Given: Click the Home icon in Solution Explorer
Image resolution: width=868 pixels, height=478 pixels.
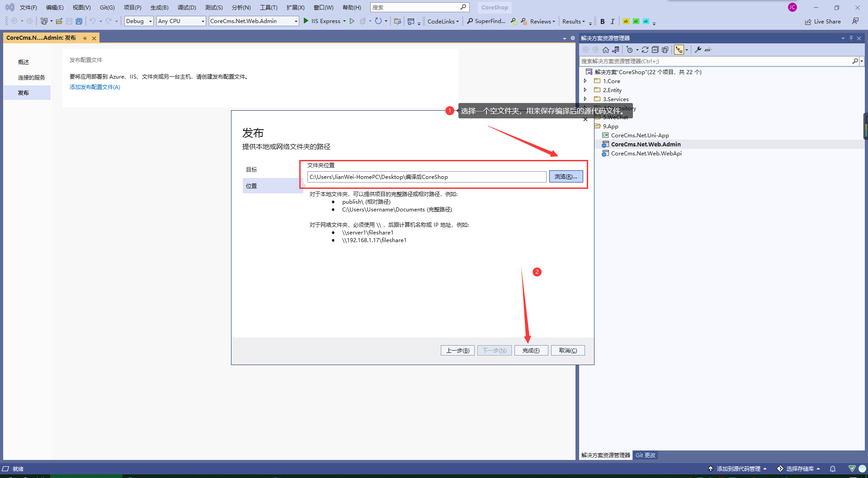Looking at the screenshot, I should click(x=606, y=50).
